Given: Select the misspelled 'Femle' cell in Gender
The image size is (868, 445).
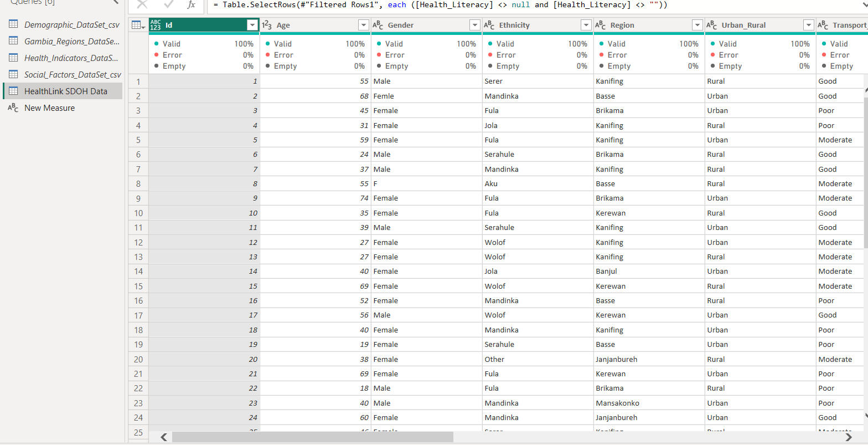Looking at the screenshot, I should point(384,96).
